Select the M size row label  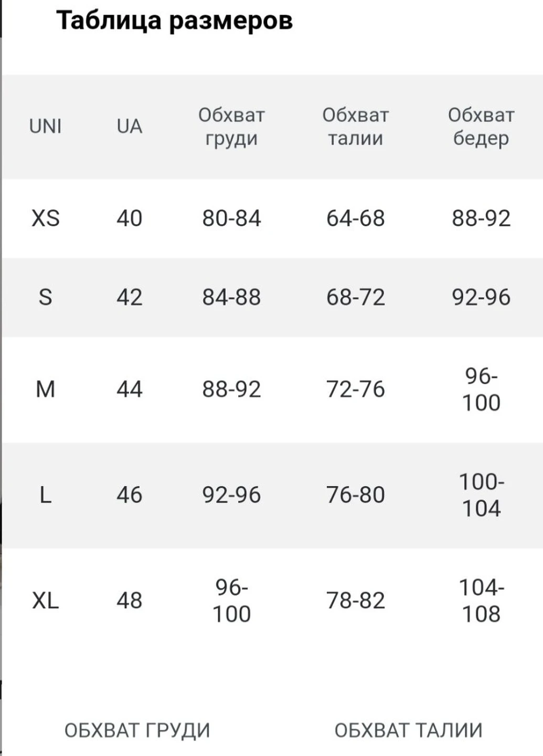click(x=46, y=390)
